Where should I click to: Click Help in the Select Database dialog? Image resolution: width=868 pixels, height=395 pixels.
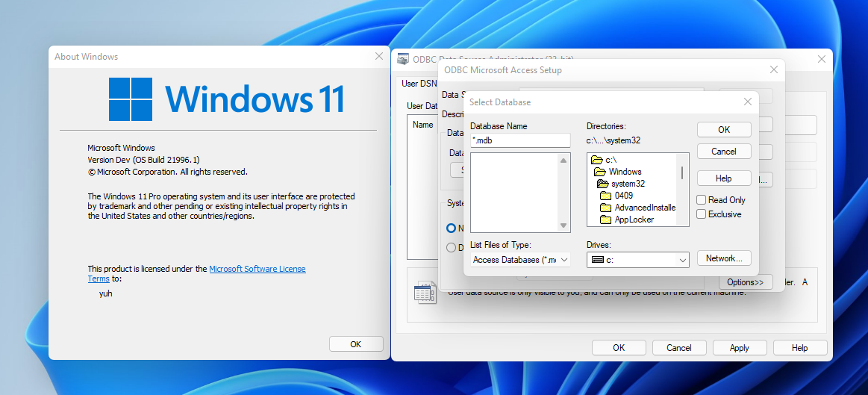(724, 178)
